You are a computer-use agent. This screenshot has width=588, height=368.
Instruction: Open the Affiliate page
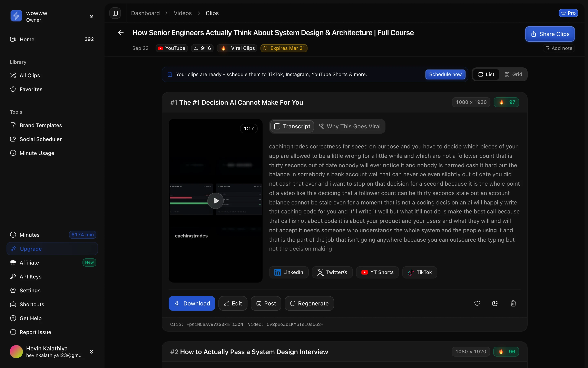pyautogui.click(x=52, y=263)
